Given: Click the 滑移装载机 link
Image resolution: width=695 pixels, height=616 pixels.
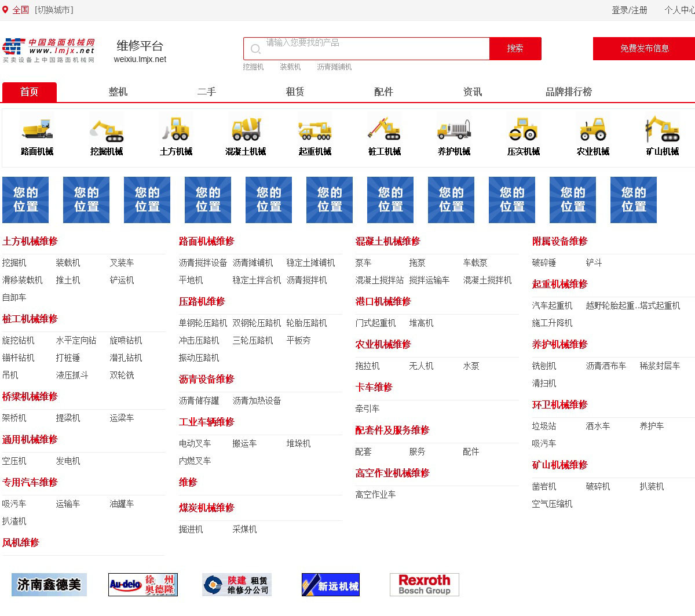Looking at the screenshot, I should pos(23,280).
